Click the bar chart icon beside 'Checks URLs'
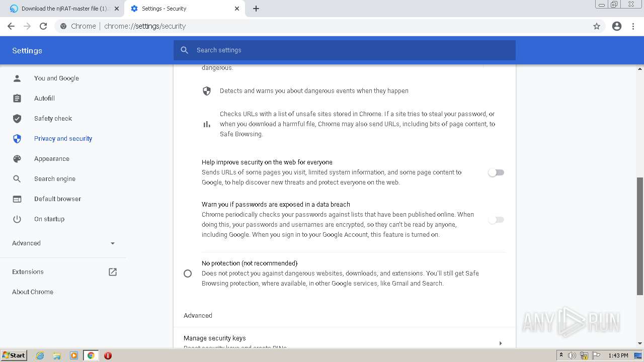 point(207,124)
